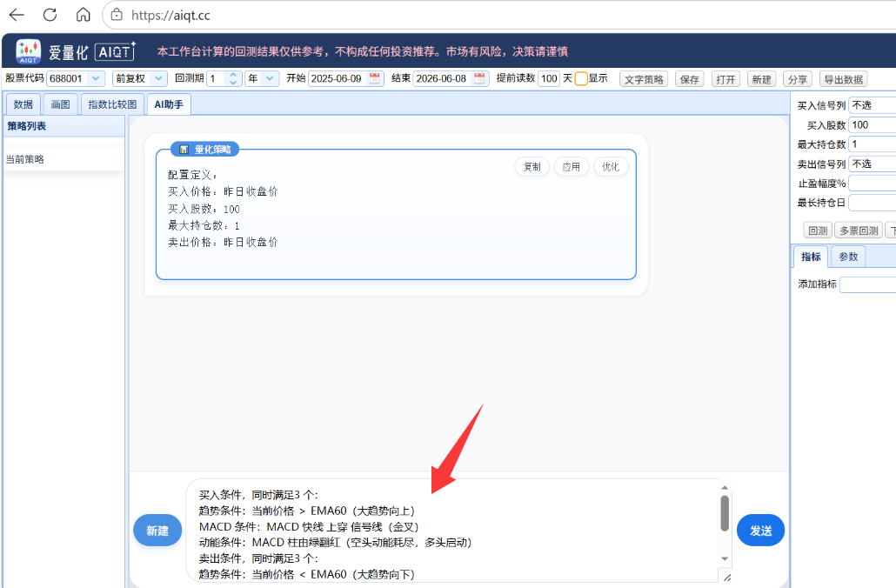
Task: Expand the 股票代码 688001 dropdown
Action: (96, 78)
